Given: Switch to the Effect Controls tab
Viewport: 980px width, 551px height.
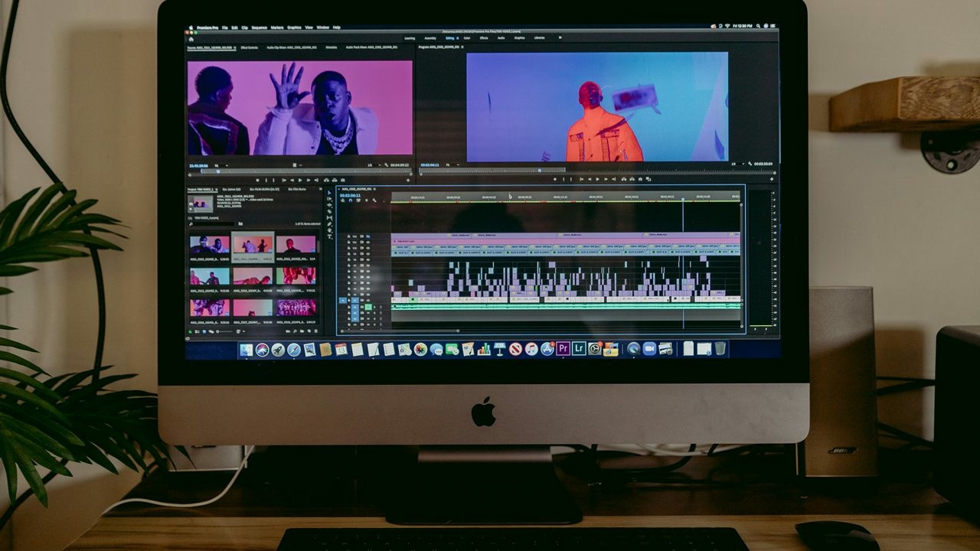Looking at the screenshot, I should coord(250,47).
